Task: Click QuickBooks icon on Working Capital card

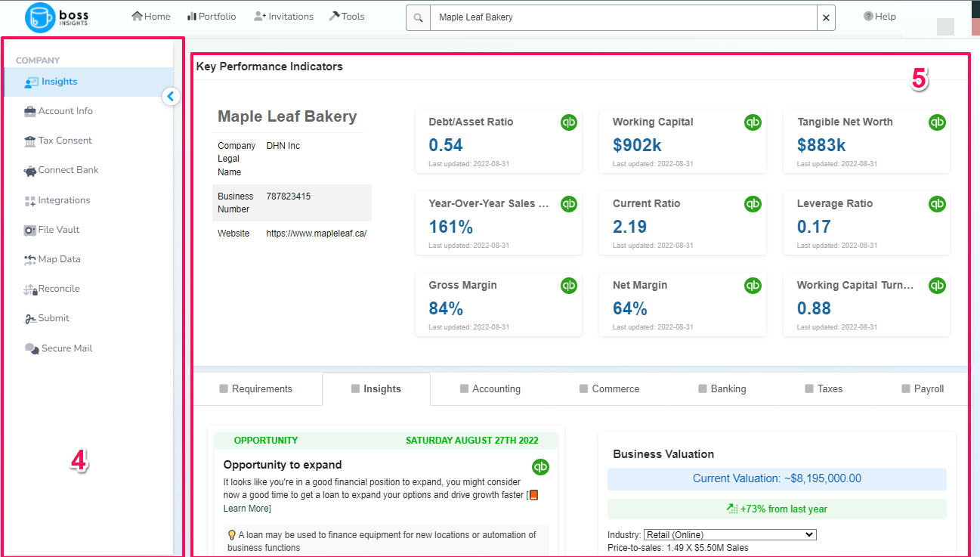Action: pos(753,122)
